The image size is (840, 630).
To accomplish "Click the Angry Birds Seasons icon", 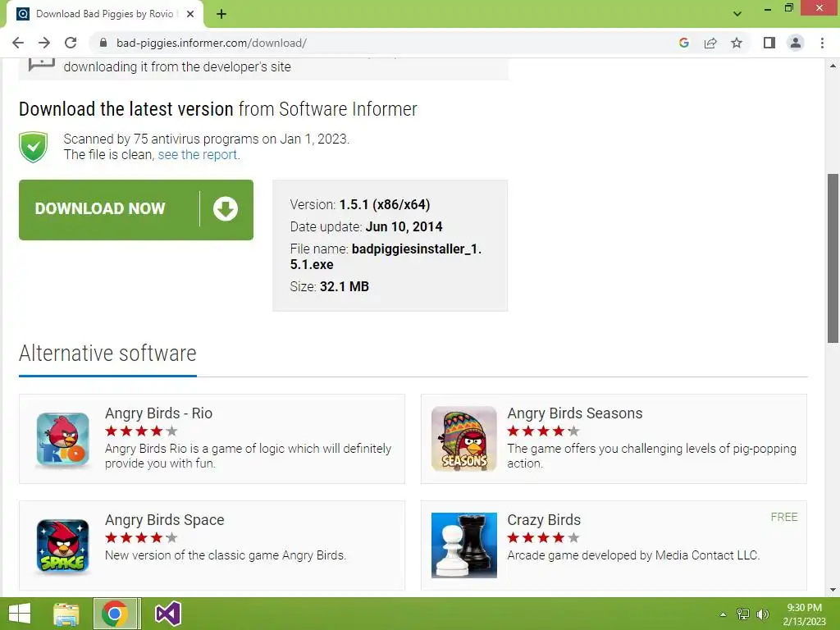I will [x=464, y=439].
